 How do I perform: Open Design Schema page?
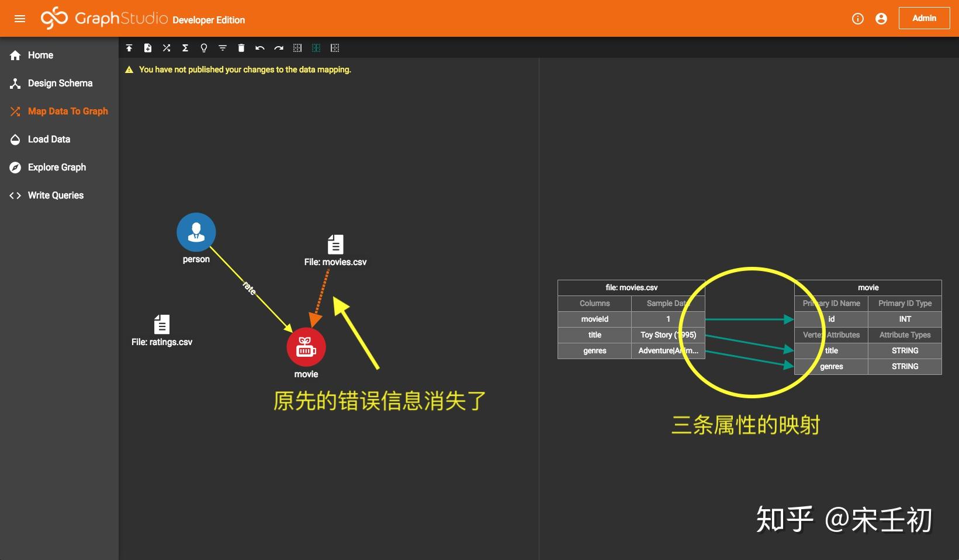coord(59,83)
